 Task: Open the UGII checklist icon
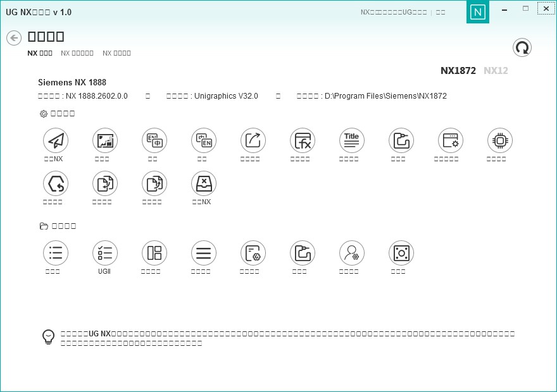[105, 253]
